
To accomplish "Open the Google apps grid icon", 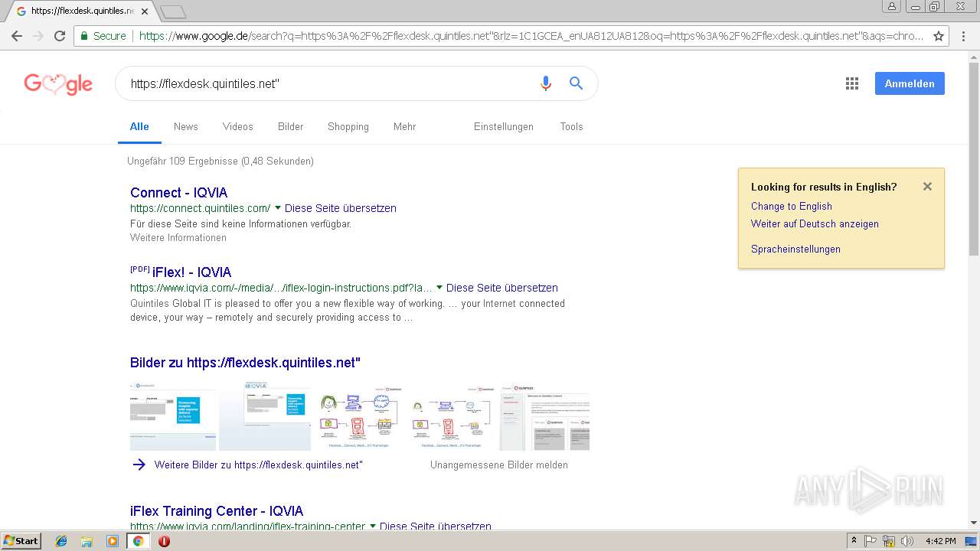I will pos(852,83).
